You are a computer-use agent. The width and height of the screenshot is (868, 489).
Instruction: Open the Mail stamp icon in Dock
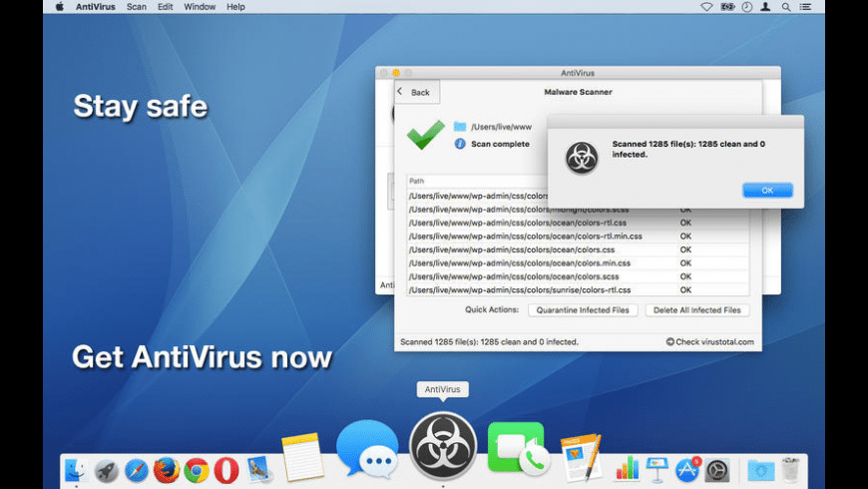pyautogui.click(x=258, y=469)
